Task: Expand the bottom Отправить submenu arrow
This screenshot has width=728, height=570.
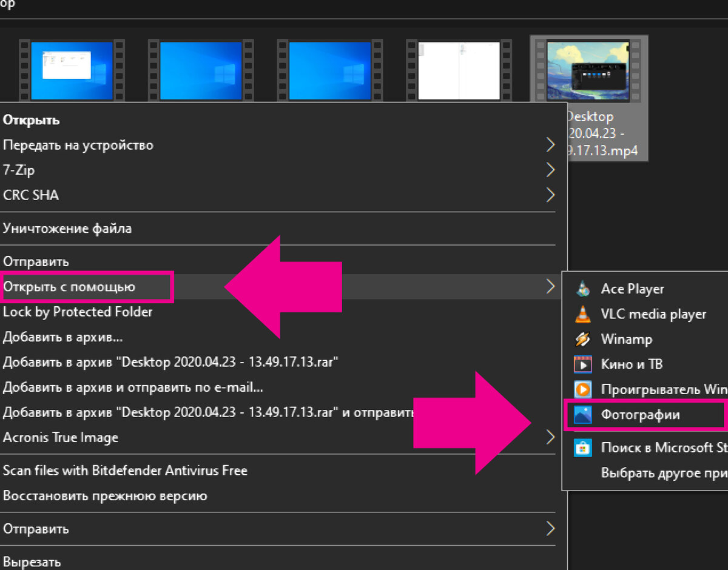Action: pos(550,528)
